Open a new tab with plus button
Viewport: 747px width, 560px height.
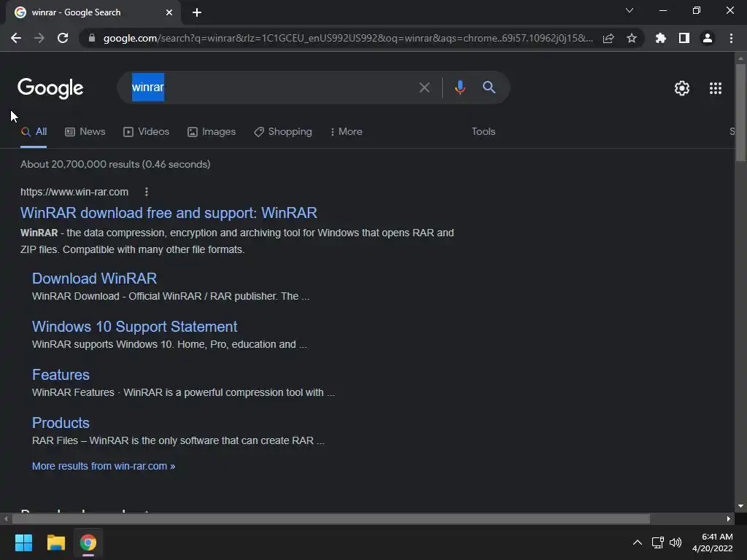197,12
